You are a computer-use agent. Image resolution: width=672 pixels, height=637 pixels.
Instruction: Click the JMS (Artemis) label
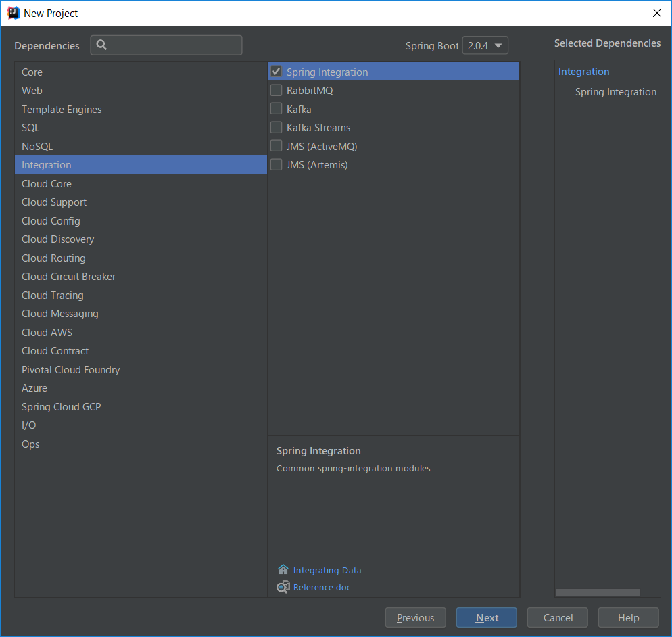317,164
